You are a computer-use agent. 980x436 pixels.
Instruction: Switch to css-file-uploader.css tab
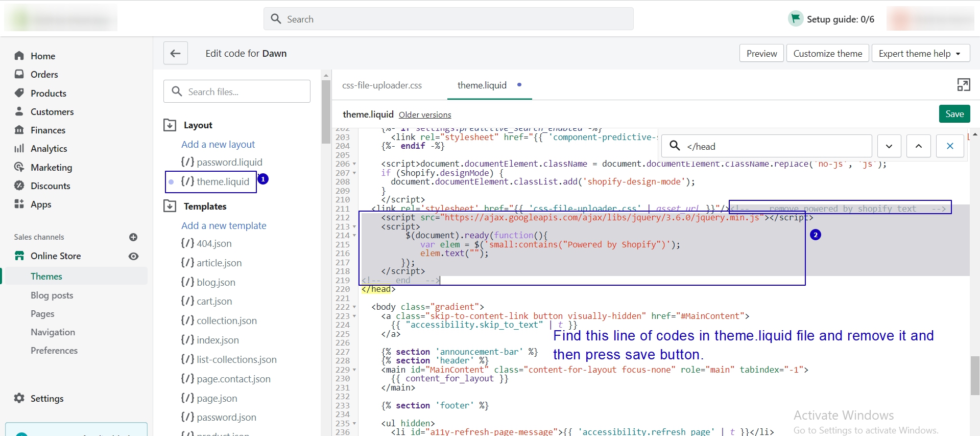tap(382, 85)
